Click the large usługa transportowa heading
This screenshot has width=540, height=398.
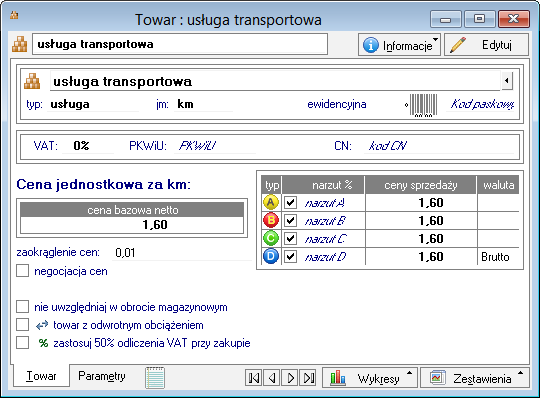tap(123, 82)
